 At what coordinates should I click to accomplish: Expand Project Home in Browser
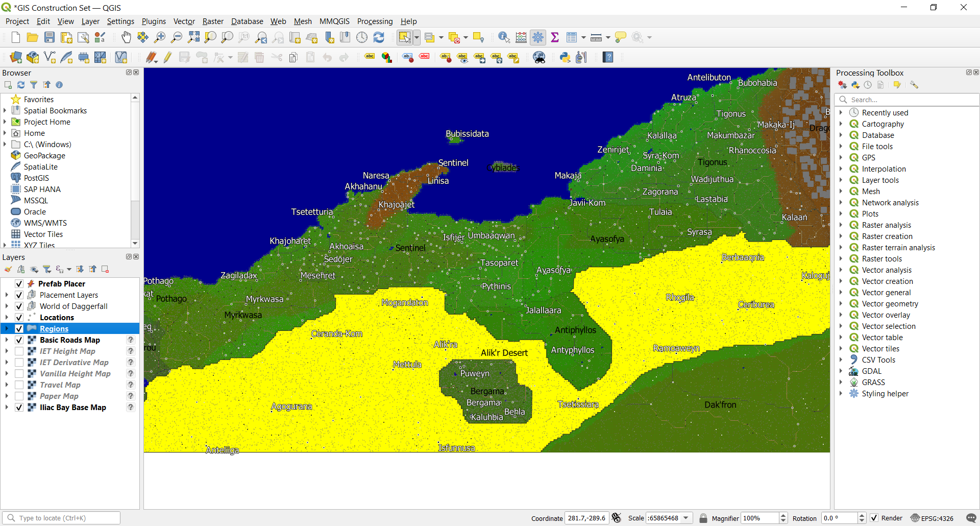tap(5, 122)
